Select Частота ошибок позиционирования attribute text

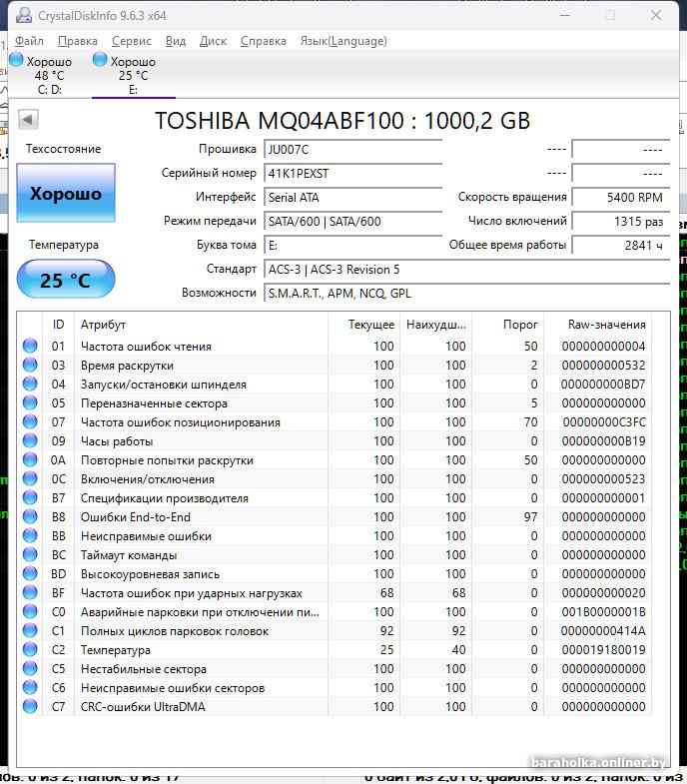click(181, 422)
